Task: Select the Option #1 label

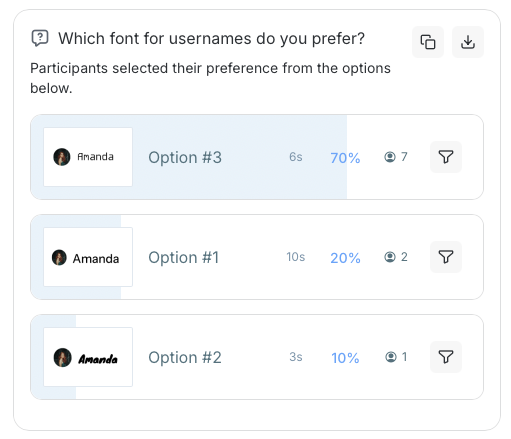Action: (x=184, y=257)
